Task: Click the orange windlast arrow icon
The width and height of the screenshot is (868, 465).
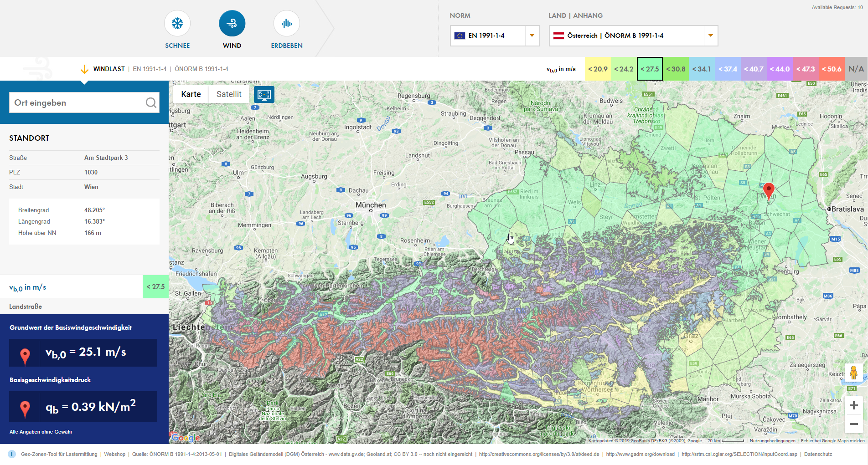Action: tap(84, 69)
